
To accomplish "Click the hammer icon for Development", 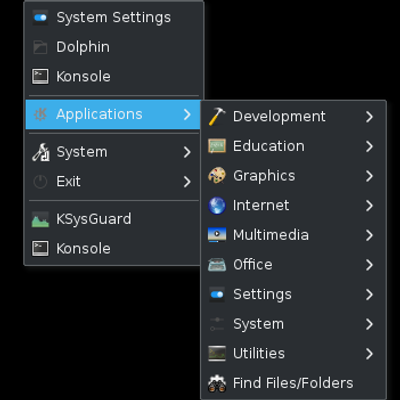I will 217,117.
